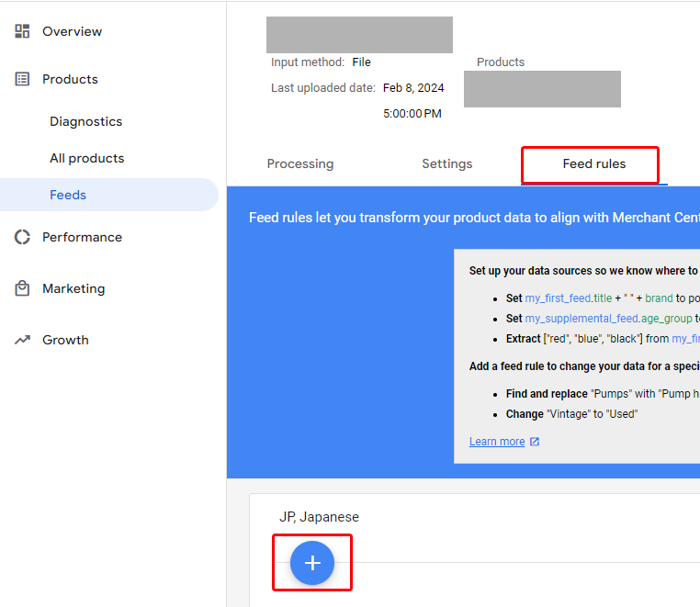Click the JP, Japanese section heading

click(x=319, y=517)
